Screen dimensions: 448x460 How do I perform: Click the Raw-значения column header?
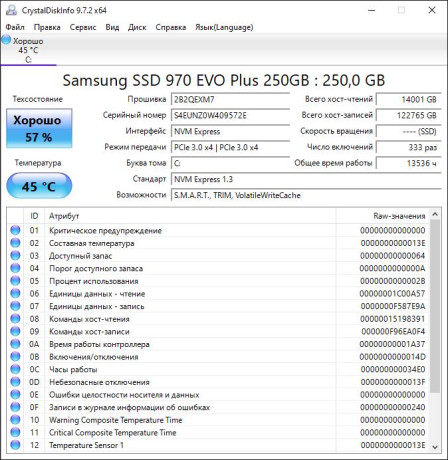(383, 216)
